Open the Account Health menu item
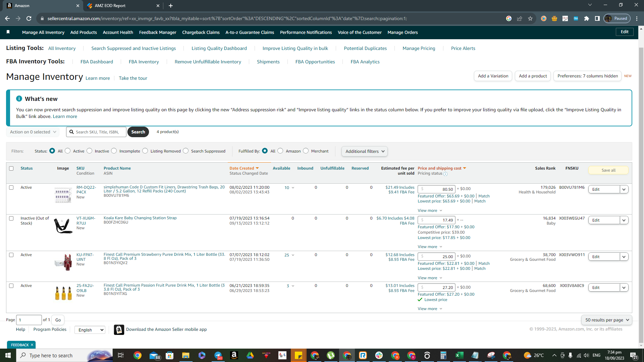The image size is (644, 362). click(x=118, y=32)
